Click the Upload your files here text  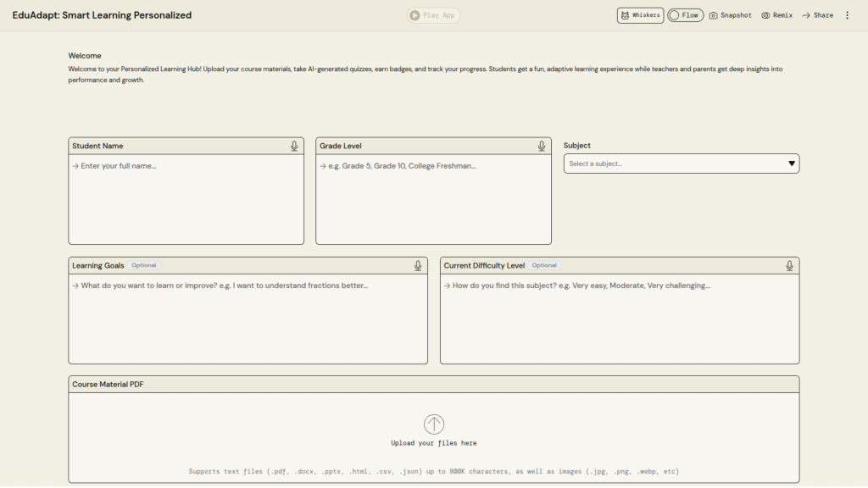tap(434, 443)
